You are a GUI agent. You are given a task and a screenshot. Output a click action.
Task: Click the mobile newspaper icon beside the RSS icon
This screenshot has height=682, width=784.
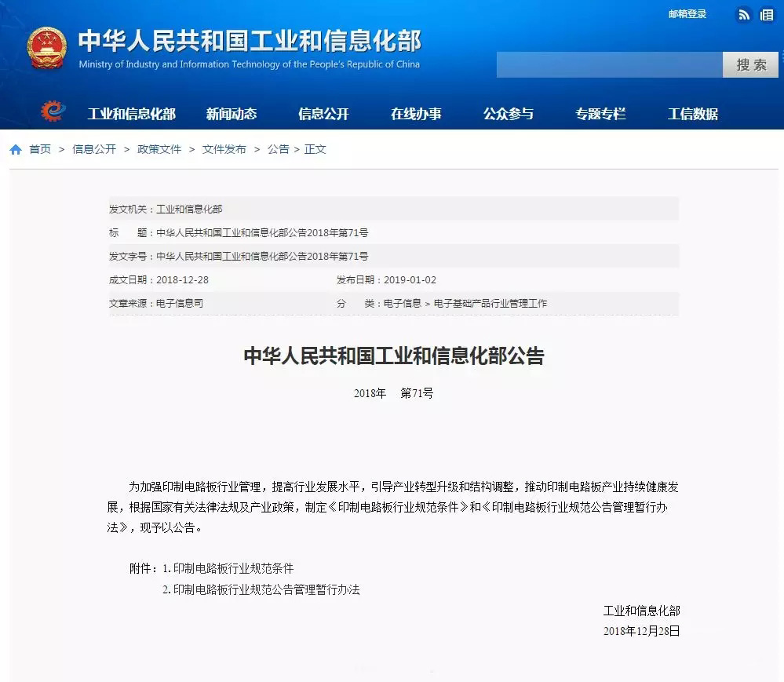tap(767, 14)
